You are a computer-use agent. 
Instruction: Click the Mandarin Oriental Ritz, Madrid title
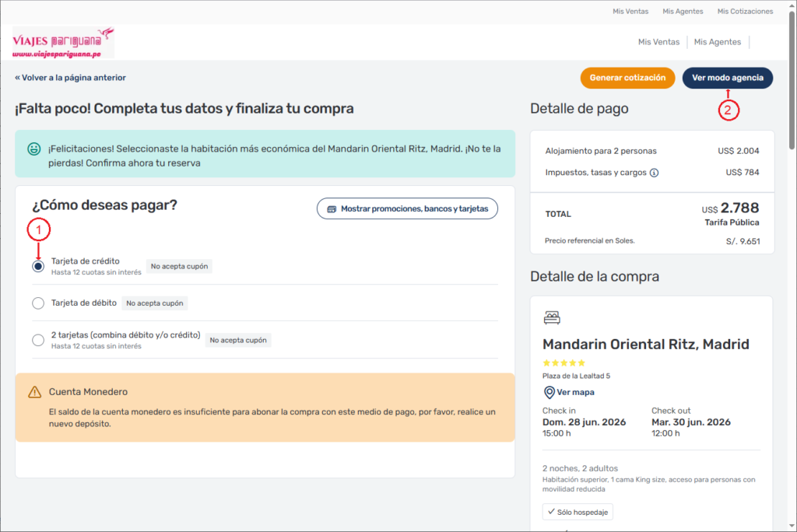pos(645,345)
